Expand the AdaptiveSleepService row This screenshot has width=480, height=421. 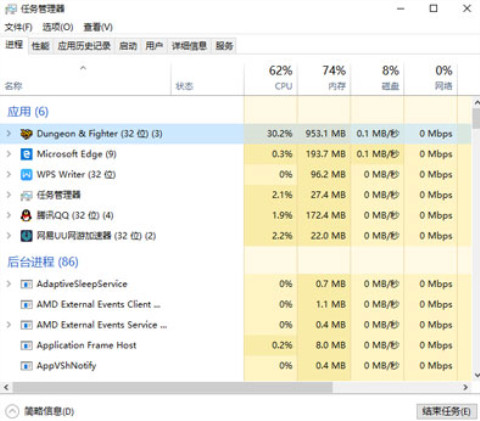[9, 284]
